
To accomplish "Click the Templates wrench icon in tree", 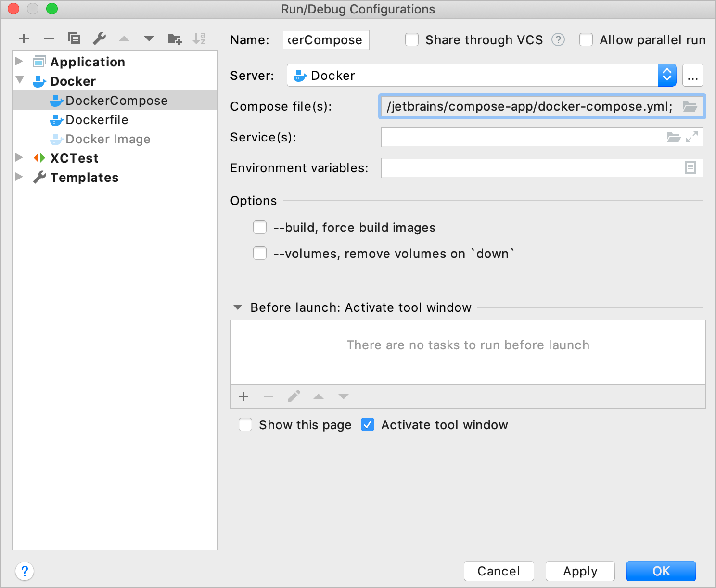I will [39, 177].
